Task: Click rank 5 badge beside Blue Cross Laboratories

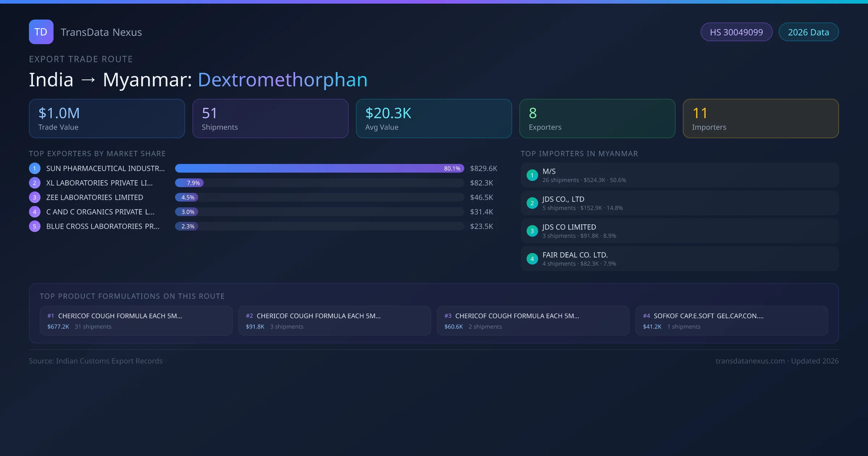Action: pos(35,226)
